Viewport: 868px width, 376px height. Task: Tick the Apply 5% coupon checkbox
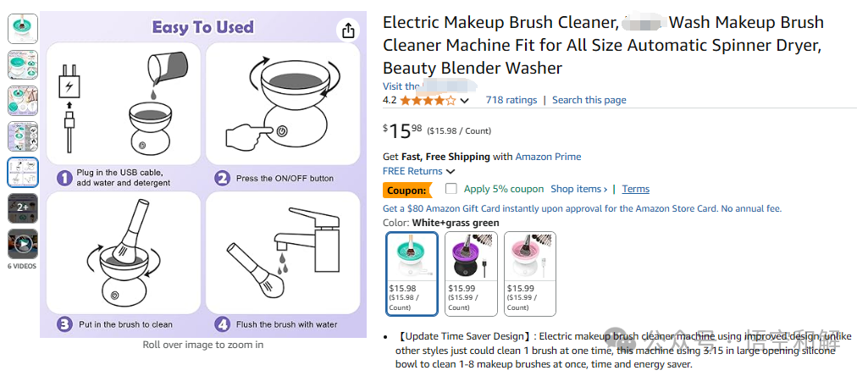(451, 189)
